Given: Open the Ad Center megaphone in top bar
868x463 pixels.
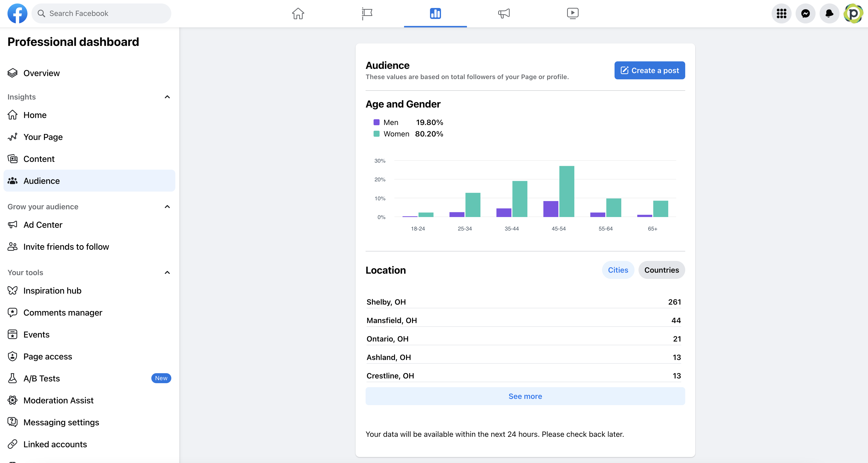Looking at the screenshot, I should coord(504,13).
